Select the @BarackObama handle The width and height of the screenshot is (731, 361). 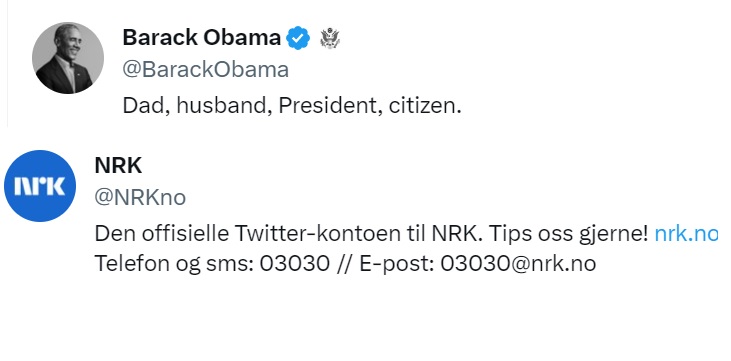[x=206, y=70]
